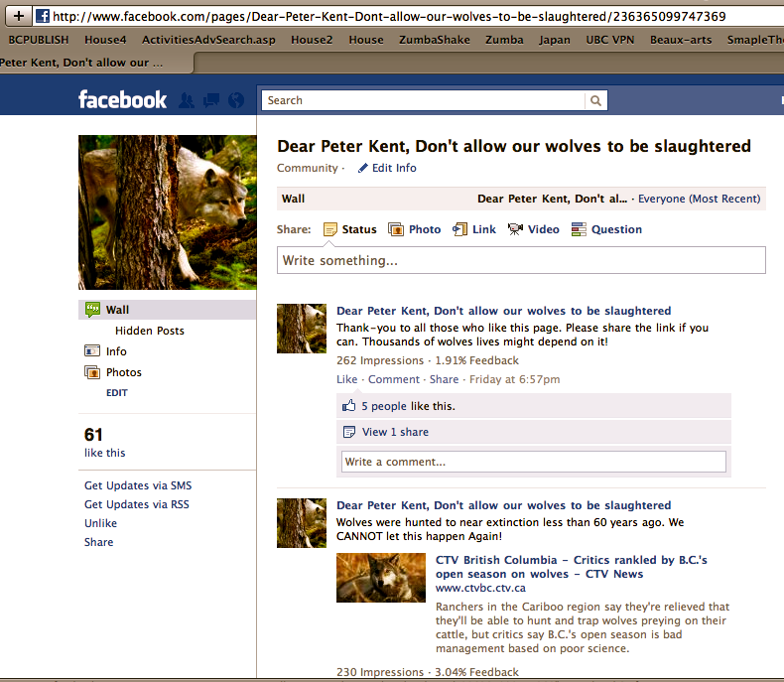
Task: Open the messages icon in header
Action: tap(211, 100)
